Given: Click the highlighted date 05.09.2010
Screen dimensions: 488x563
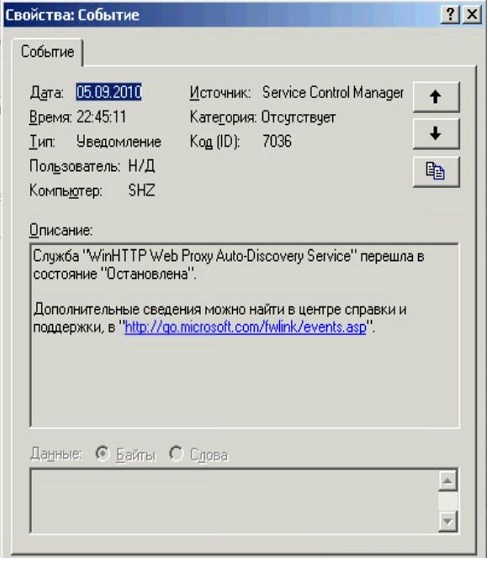Looking at the screenshot, I should tap(109, 92).
